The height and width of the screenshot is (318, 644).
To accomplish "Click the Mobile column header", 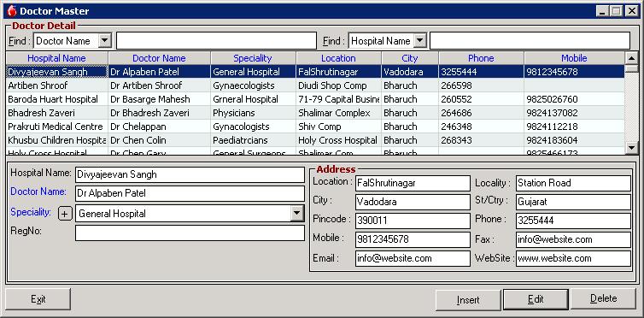I will tap(574, 58).
